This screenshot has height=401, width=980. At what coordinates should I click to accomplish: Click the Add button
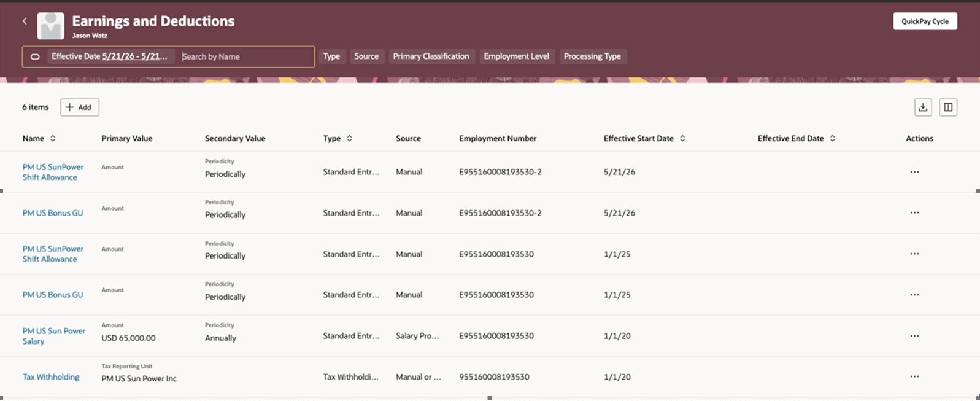click(x=79, y=107)
